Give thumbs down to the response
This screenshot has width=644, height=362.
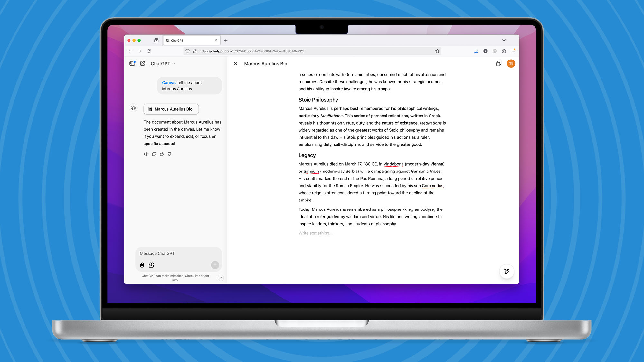coord(170,154)
